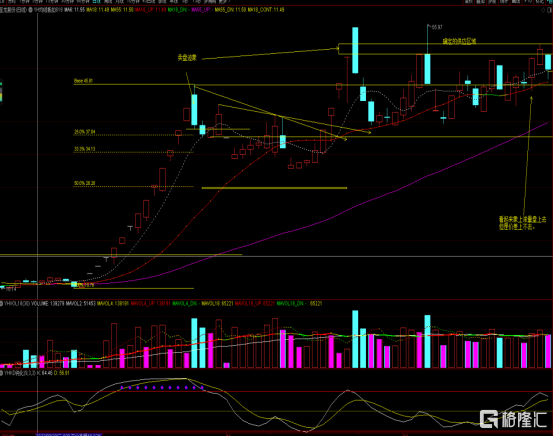Click the colored gauge widget on left edge
Screen dimensions: 554x436
coord(1,91)
